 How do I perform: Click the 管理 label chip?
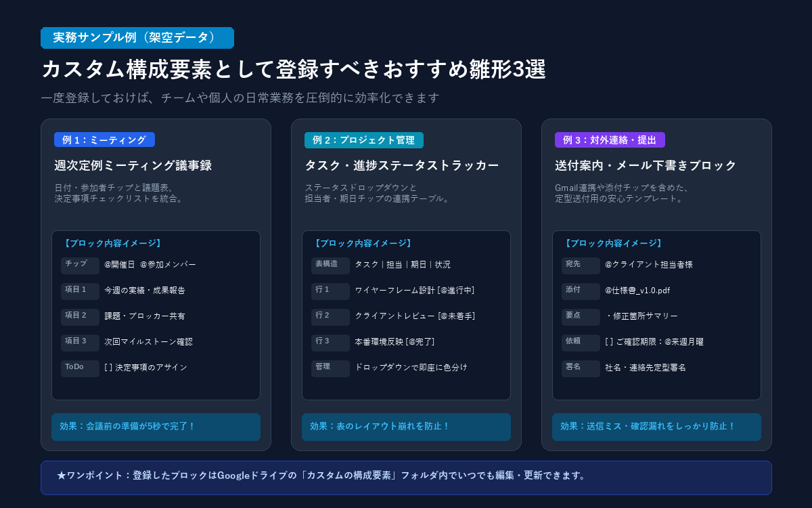pos(330,368)
